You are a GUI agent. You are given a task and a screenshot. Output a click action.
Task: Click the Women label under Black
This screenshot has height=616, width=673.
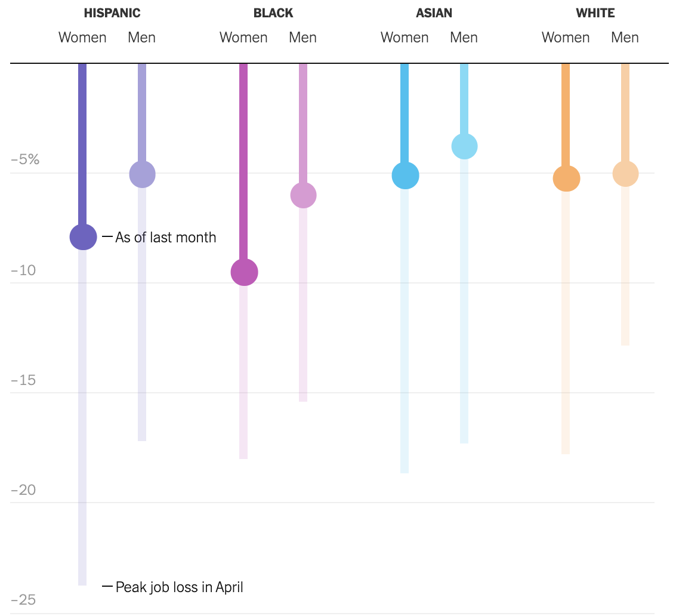(x=243, y=38)
